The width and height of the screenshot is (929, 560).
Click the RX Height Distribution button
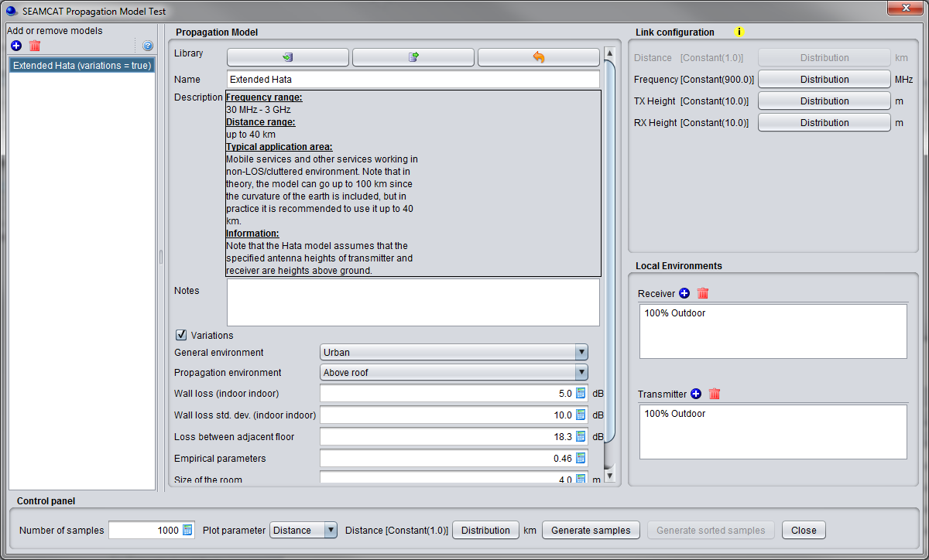tap(824, 122)
